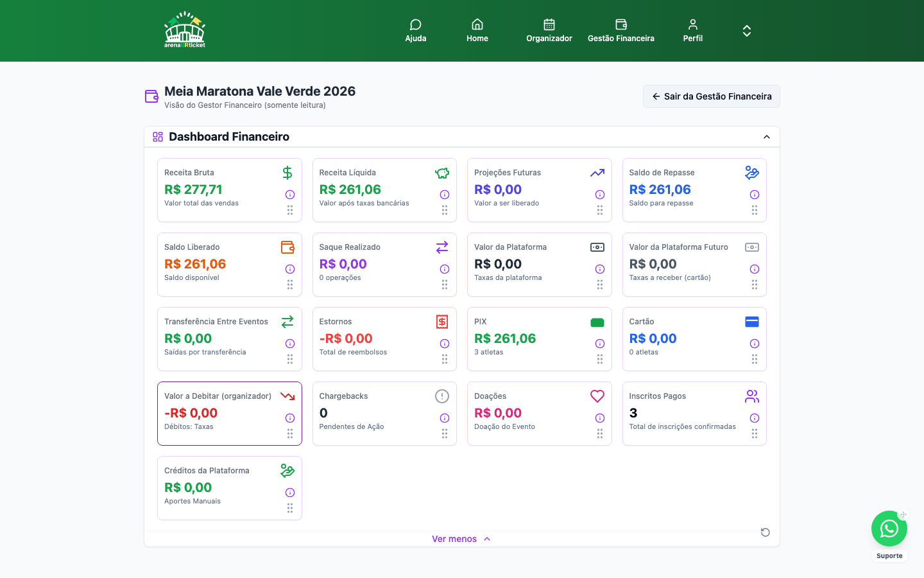Click the piggy bank icon on Receita Líquida

442,173
